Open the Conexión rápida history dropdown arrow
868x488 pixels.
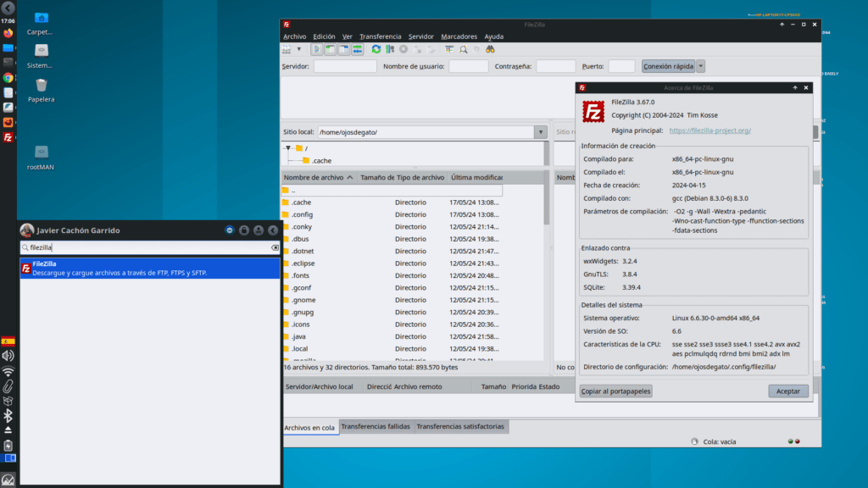[700, 66]
